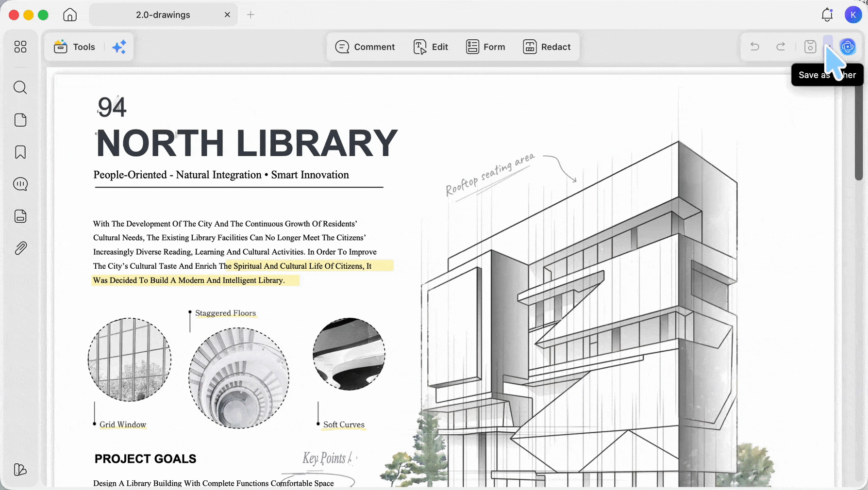
Task: Click the bottom sidebar layers icon
Action: point(20,469)
